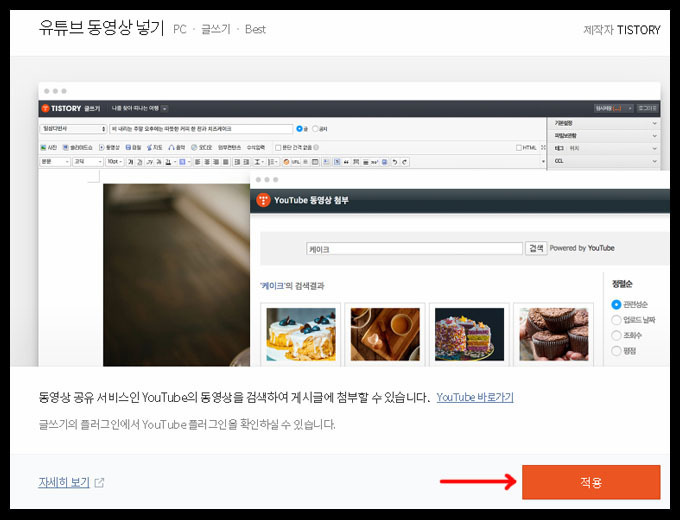Image resolution: width=680 pixels, height=520 pixels.
Task: Select the 조회수 sort radio button
Action: (616, 335)
